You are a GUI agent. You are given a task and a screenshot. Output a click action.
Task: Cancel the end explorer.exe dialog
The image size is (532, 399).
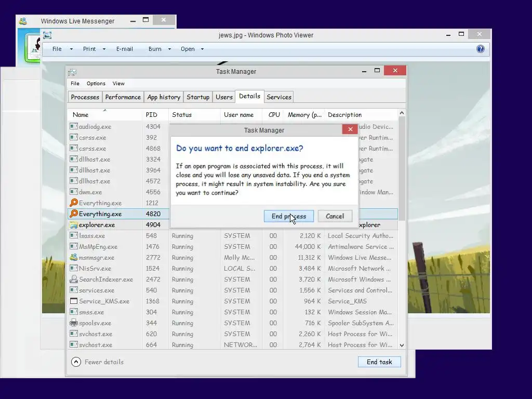click(335, 216)
